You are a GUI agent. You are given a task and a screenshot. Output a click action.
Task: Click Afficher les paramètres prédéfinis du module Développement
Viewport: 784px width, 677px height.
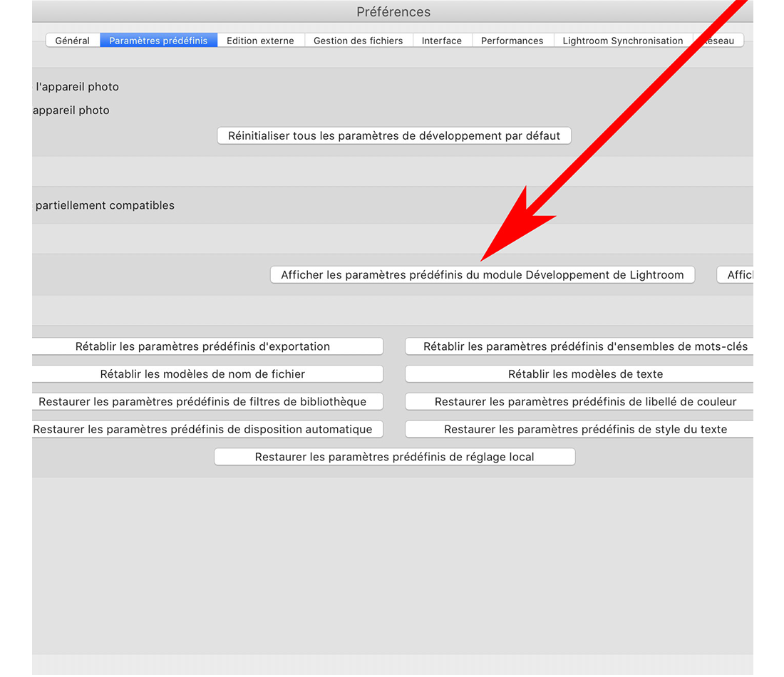pos(482,275)
